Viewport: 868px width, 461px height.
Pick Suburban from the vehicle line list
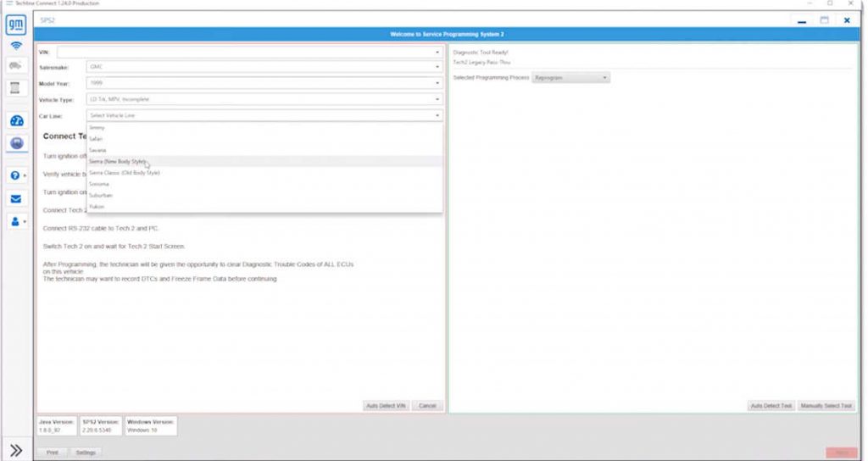pyautogui.click(x=101, y=195)
